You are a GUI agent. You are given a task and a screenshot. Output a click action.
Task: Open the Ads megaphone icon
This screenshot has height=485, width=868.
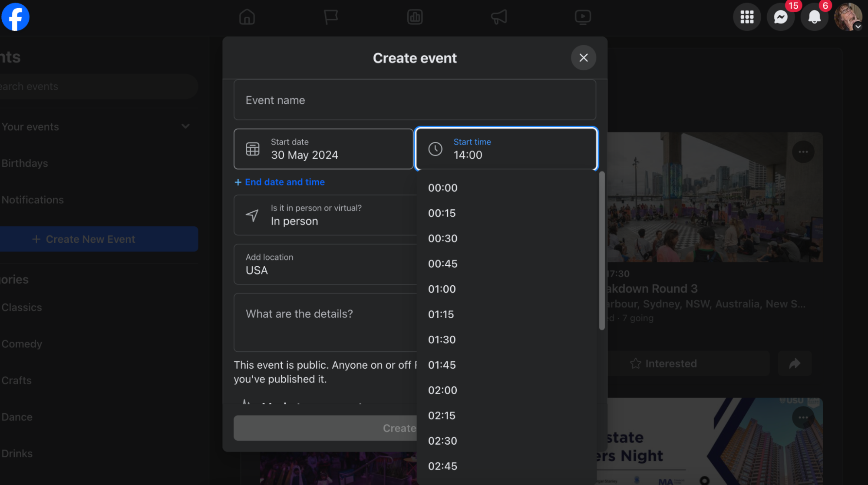tap(498, 17)
